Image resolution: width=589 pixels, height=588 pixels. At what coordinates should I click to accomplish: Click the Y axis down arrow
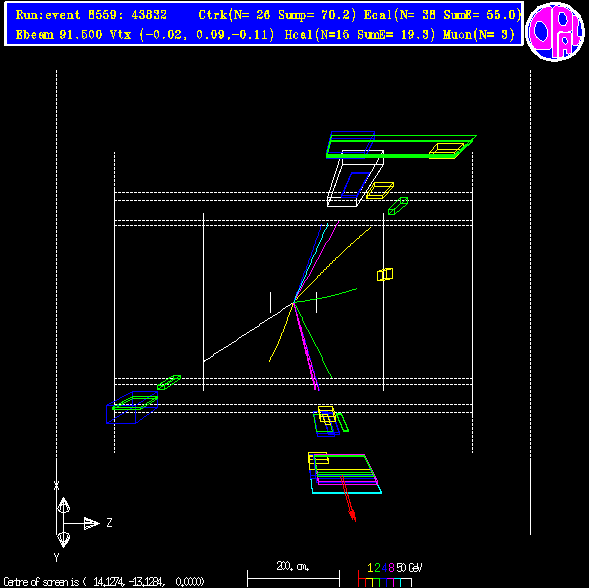(x=63, y=540)
